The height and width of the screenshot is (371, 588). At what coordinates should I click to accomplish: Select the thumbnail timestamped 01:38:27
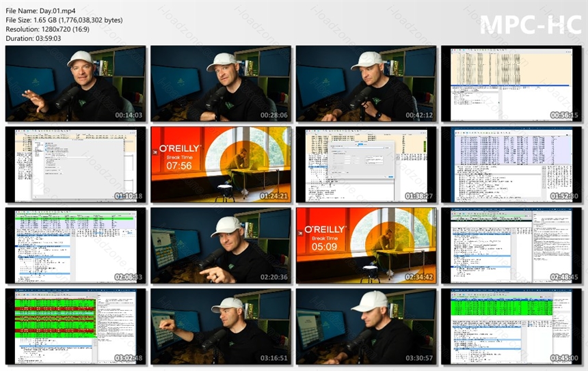tap(366, 165)
